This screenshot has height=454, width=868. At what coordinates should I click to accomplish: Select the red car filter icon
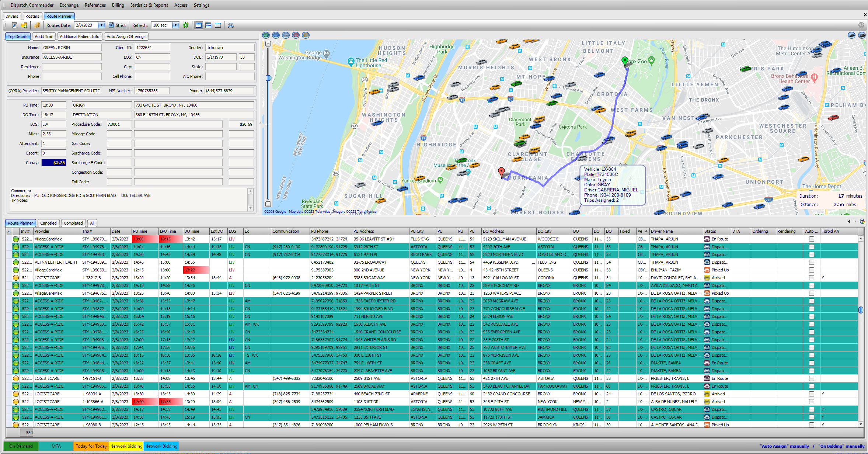[296, 35]
